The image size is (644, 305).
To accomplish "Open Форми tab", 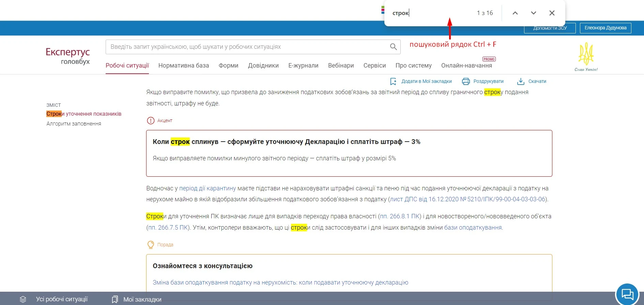I will pos(228,66).
